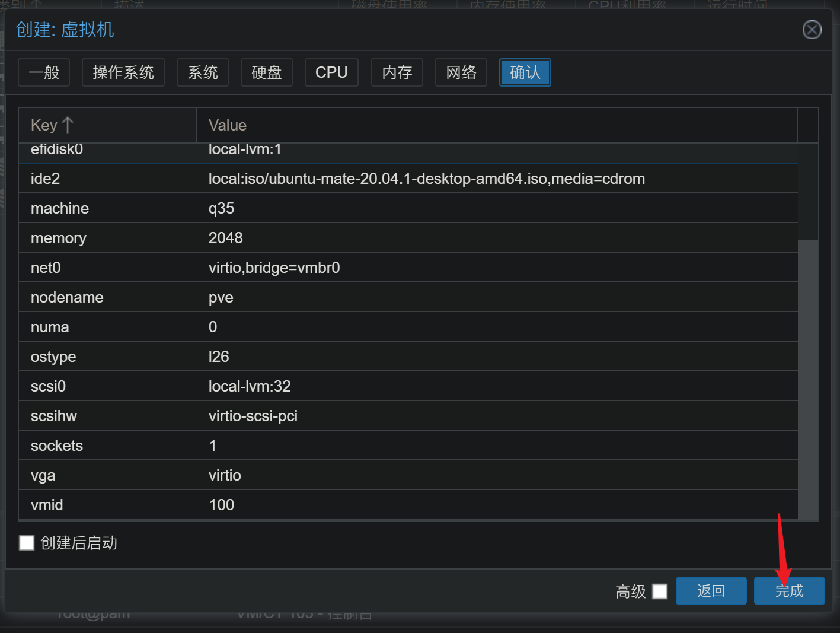Click the Key column sort arrow
Viewport: 840px width, 633px height.
[x=68, y=125]
